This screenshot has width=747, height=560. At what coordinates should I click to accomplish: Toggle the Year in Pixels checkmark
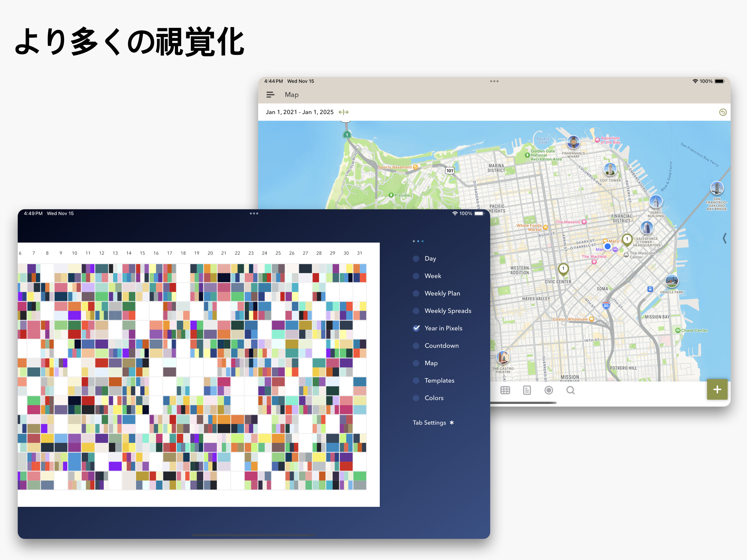[x=416, y=328]
